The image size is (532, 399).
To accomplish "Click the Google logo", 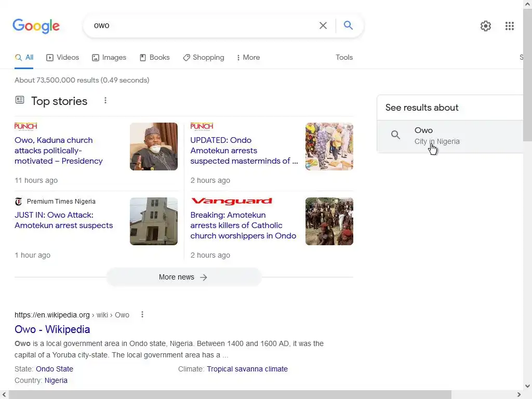I will 36,26.
